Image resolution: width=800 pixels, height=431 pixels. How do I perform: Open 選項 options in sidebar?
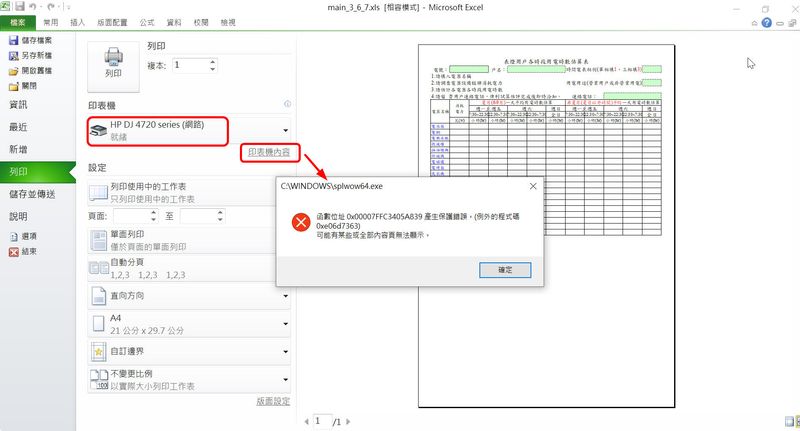[x=13, y=236]
